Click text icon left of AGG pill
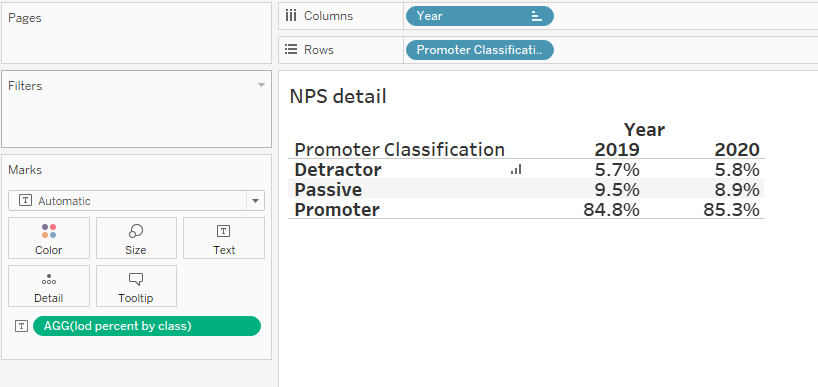Image resolution: width=818 pixels, height=387 pixels. (21, 326)
